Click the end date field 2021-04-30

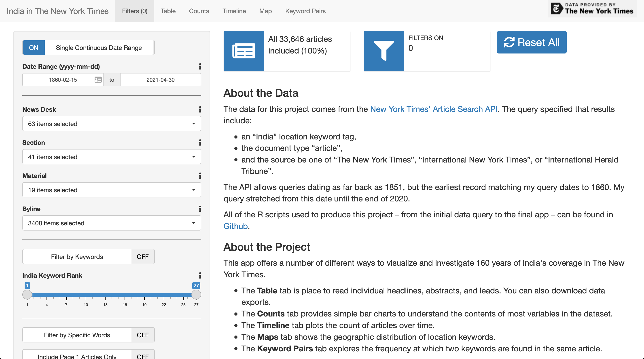161,80
